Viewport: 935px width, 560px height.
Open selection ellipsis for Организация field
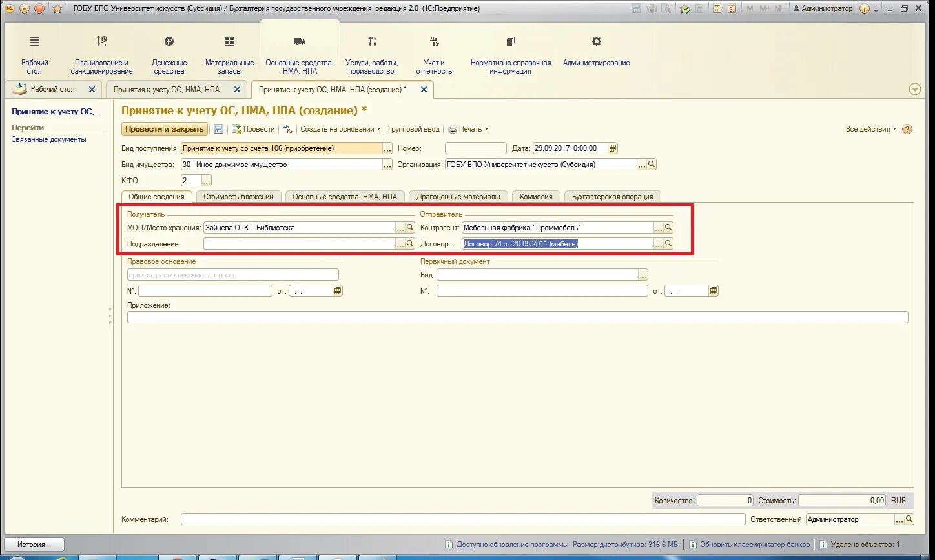(642, 165)
